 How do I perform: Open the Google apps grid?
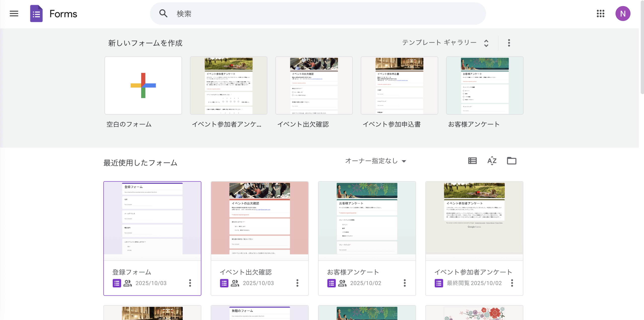click(600, 14)
